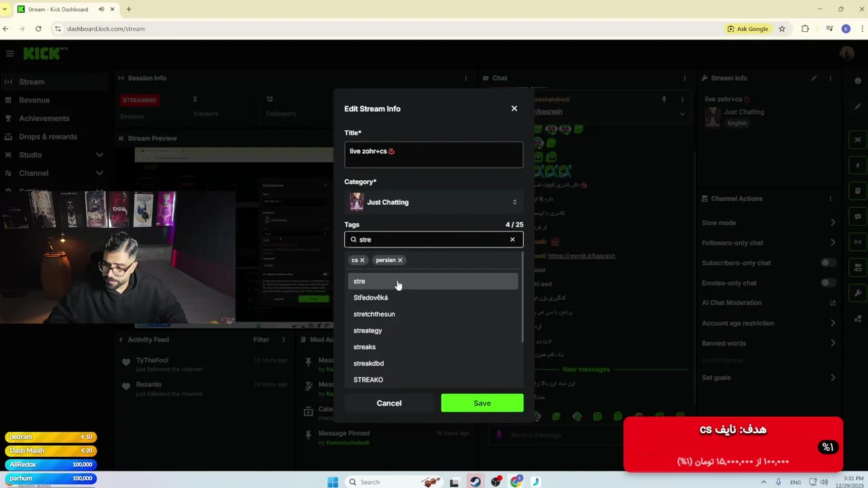Expand Slow mode settings

coord(768,223)
